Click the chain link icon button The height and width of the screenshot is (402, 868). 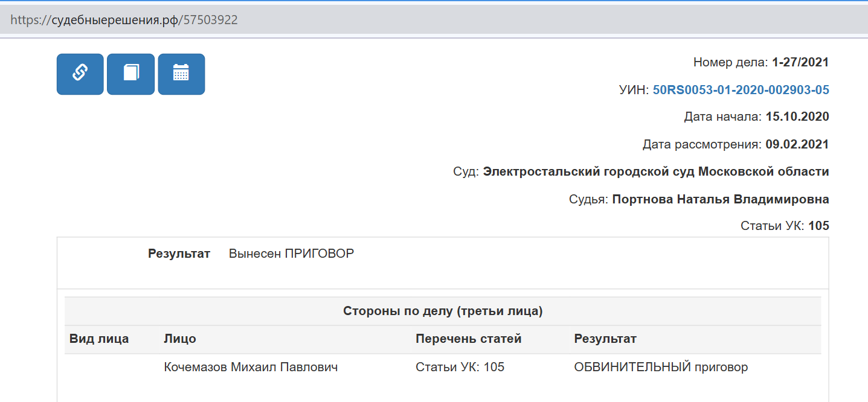point(80,74)
